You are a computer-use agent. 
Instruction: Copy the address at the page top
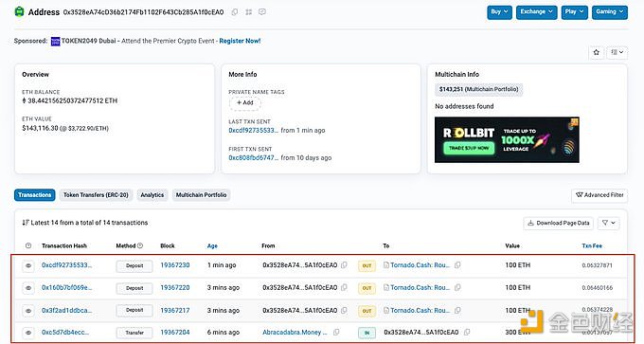235,12
